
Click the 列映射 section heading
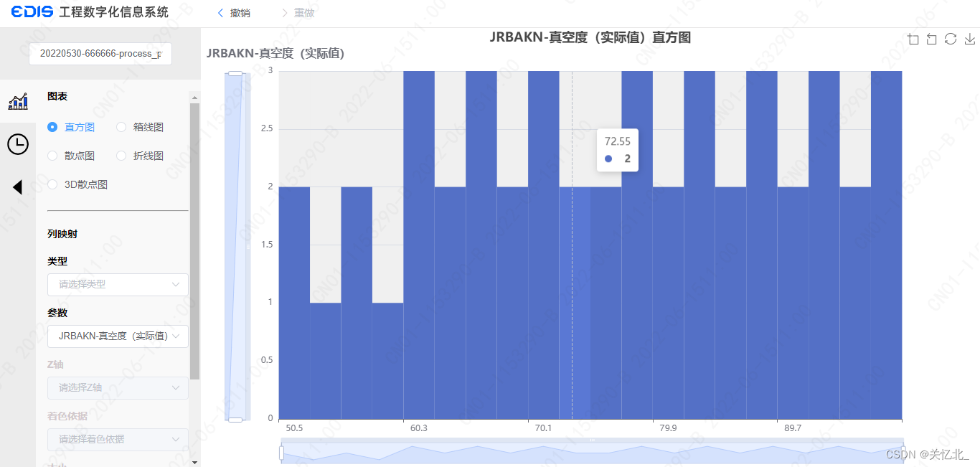(62, 234)
